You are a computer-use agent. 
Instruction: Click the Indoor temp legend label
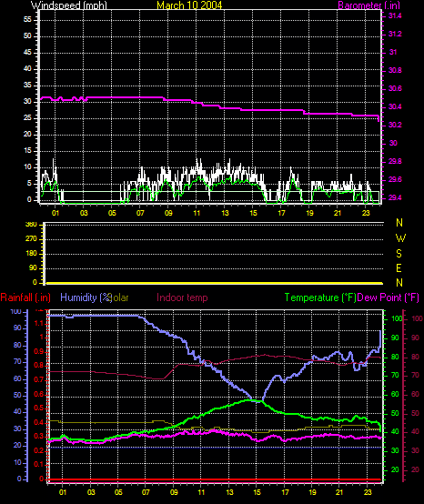(x=182, y=297)
